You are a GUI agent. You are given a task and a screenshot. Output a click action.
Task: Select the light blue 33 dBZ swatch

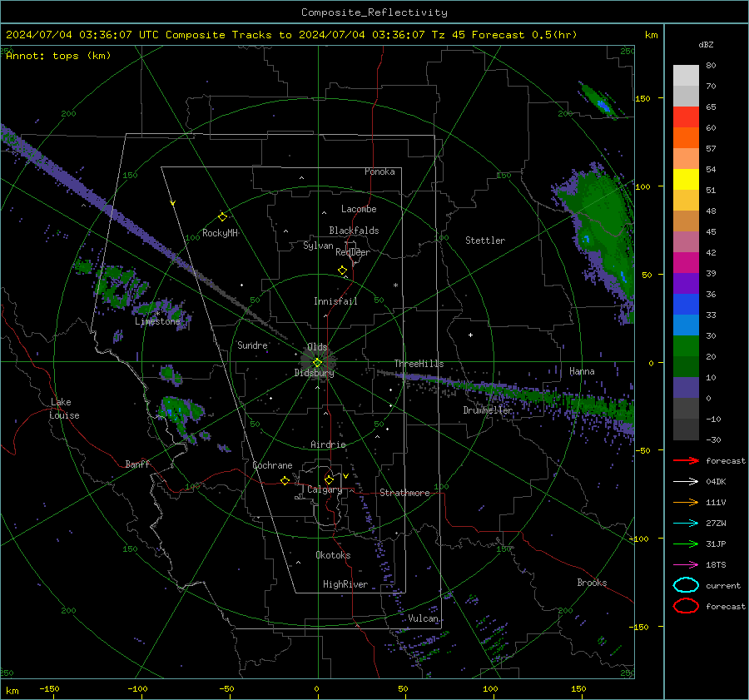click(x=686, y=325)
